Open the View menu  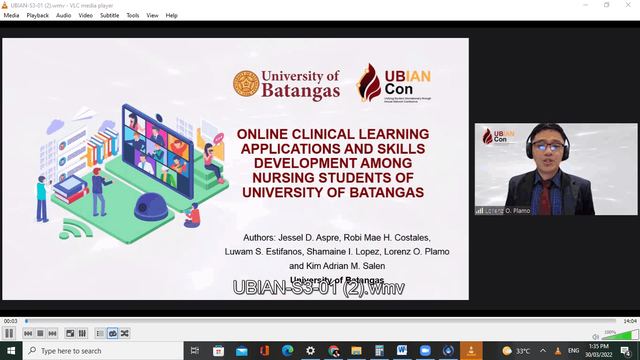(152, 16)
